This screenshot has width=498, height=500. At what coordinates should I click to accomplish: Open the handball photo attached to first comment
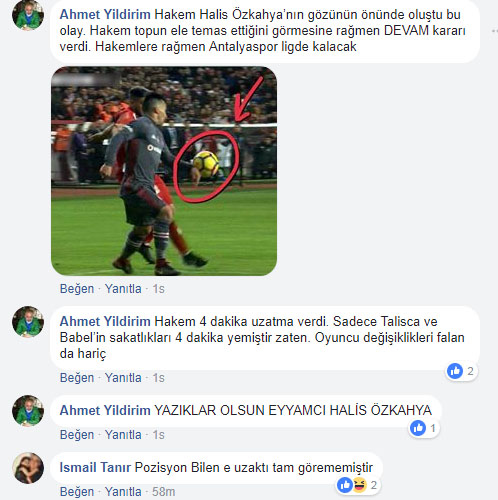click(x=164, y=171)
